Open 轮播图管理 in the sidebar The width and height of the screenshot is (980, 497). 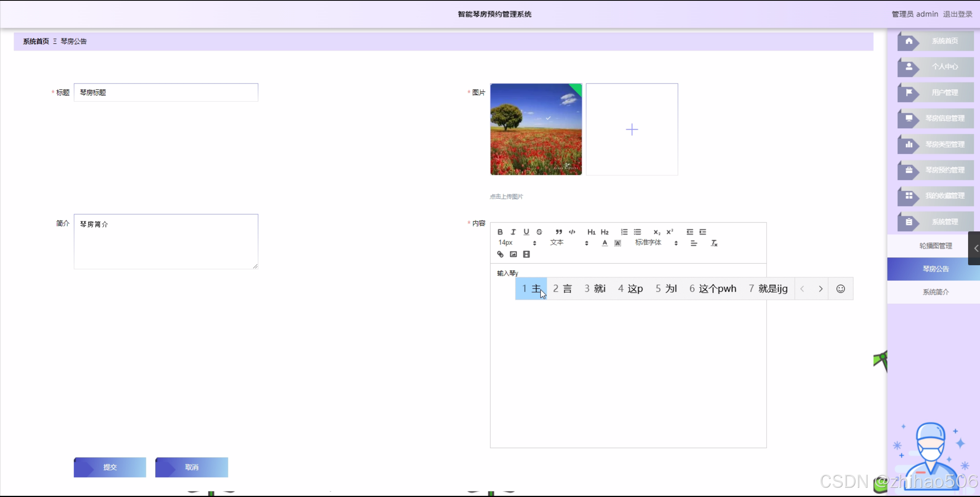click(935, 246)
